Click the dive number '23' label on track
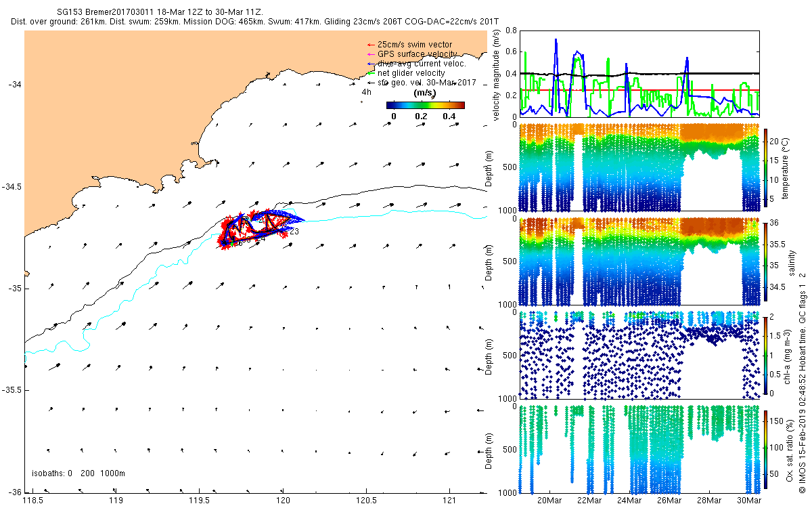812x508 pixels. point(294,232)
